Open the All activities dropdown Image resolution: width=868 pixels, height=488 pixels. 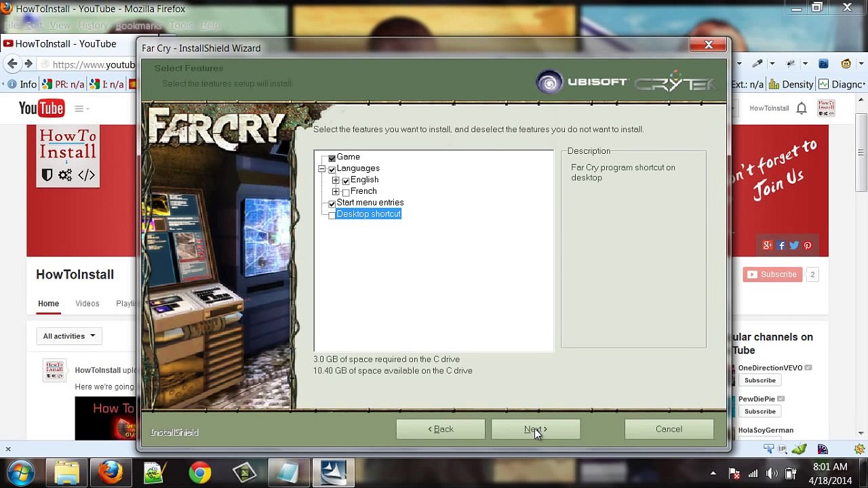[69, 336]
